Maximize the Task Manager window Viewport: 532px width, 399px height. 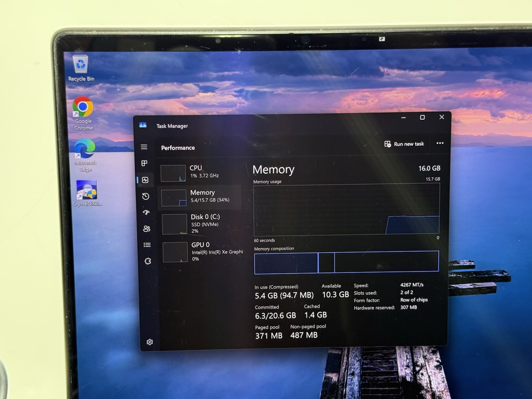pos(422,117)
